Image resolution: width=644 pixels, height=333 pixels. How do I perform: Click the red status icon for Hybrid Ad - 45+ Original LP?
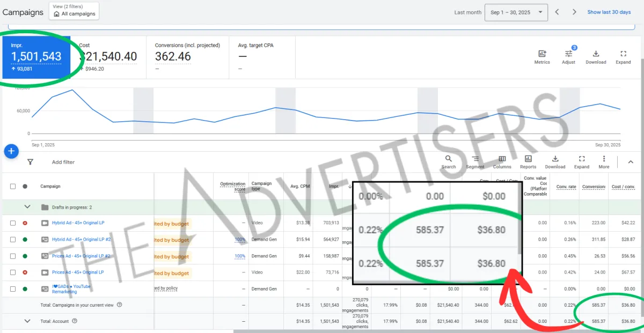point(25,223)
